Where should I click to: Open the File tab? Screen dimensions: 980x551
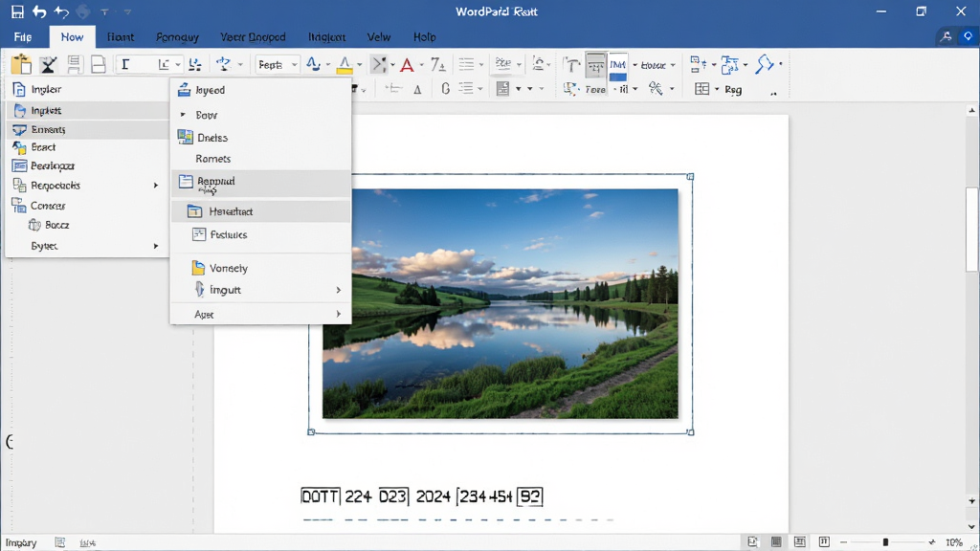pyautogui.click(x=23, y=37)
